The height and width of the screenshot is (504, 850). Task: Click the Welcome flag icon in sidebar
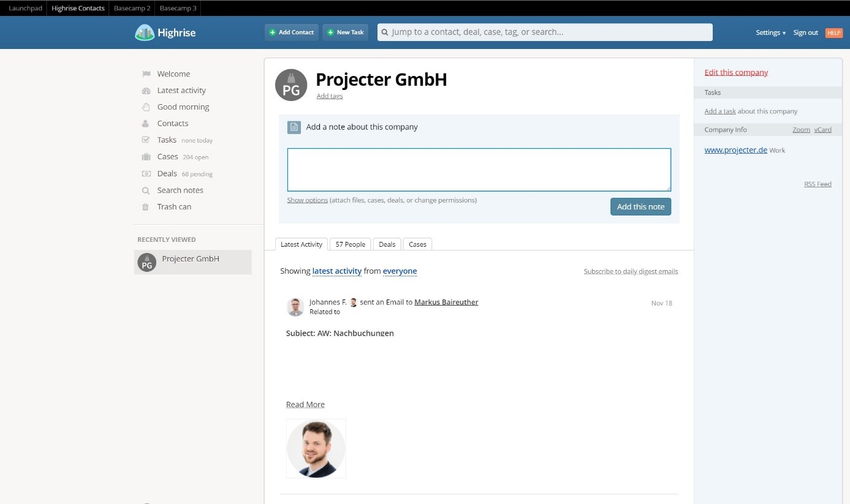146,74
